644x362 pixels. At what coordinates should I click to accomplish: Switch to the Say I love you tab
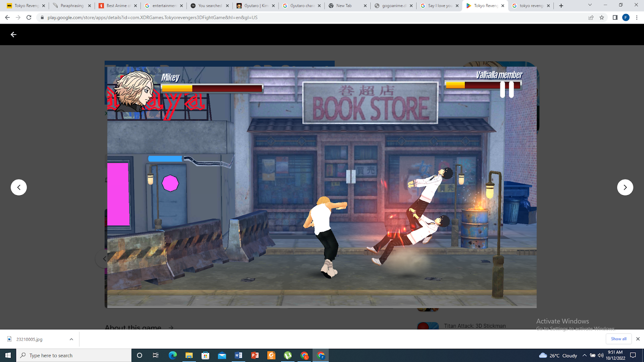[439, 6]
